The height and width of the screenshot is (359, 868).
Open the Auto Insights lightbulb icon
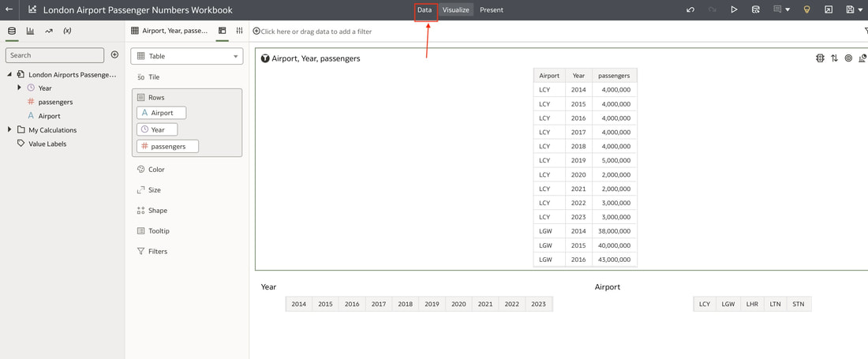pyautogui.click(x=806, y=9)
